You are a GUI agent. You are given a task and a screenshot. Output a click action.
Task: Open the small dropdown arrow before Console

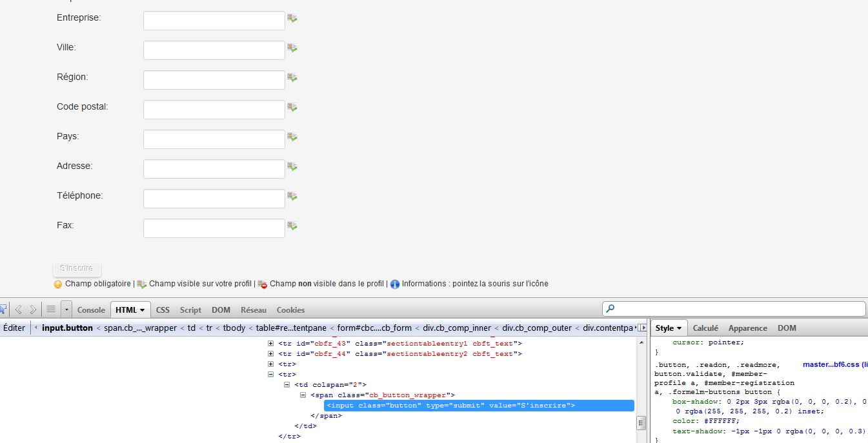pos(66,310)
